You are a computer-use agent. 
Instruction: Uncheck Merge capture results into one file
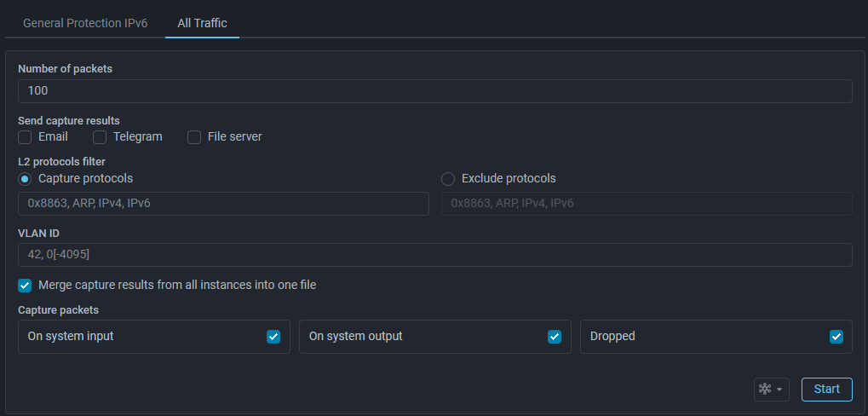(x=25, y=286)
